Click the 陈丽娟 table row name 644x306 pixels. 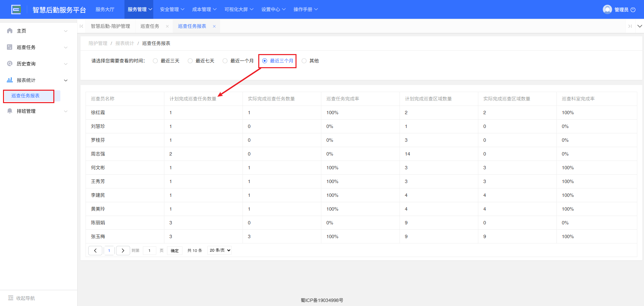tap(98, 223)
